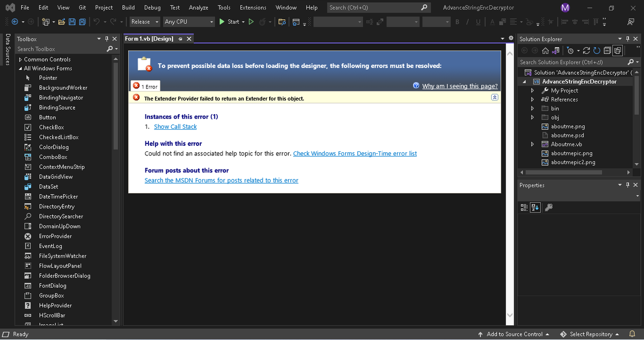Close the Form1.vb [Design] tab
The width and height of the screenshot is (644, 340).
tap(189, 39)
